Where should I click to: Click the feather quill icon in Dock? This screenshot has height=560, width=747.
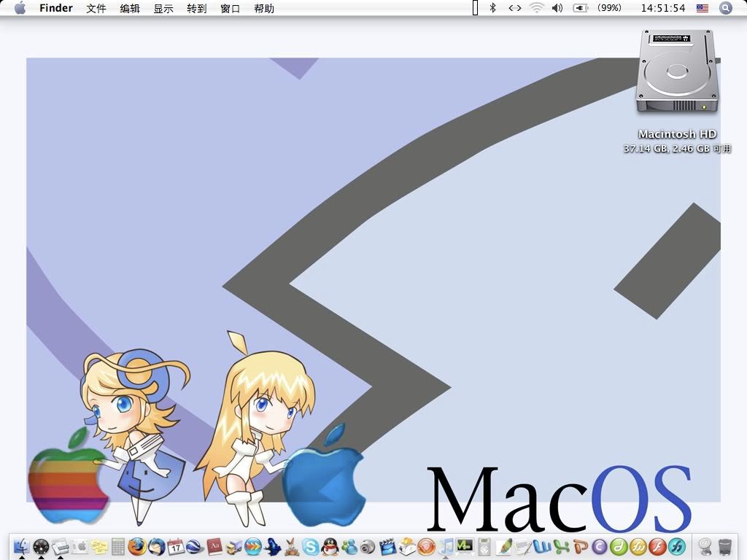pyautogui.click(x=504, y=545)
